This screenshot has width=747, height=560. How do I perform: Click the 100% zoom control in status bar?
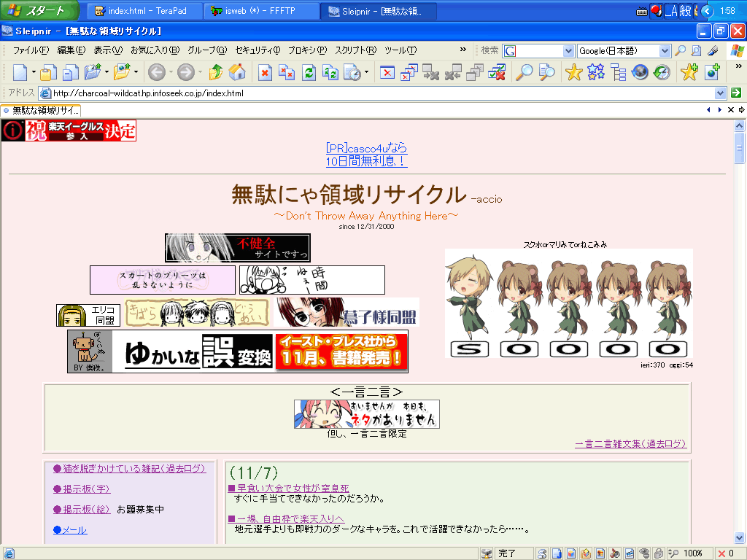point(692,553)
